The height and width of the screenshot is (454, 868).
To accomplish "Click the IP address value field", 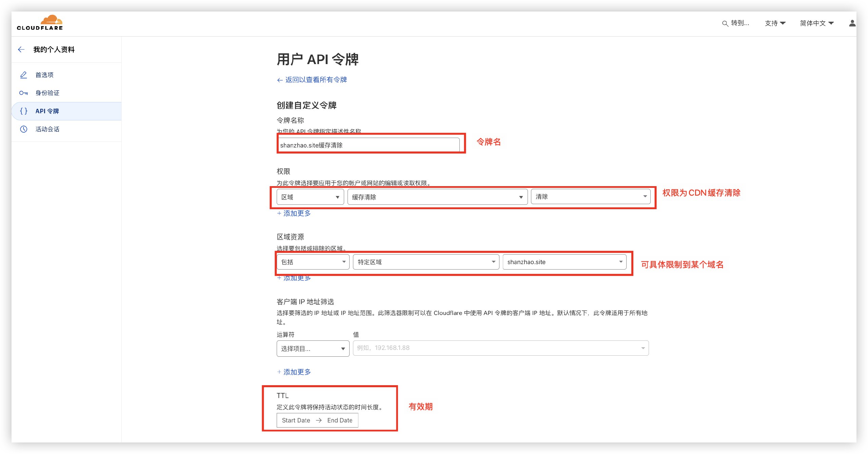I will [x=501, y=348].
